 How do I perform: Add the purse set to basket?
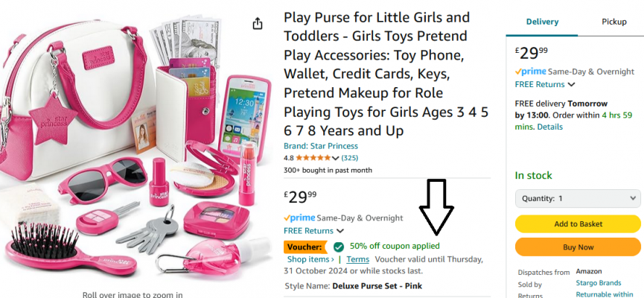pos(578,224)
